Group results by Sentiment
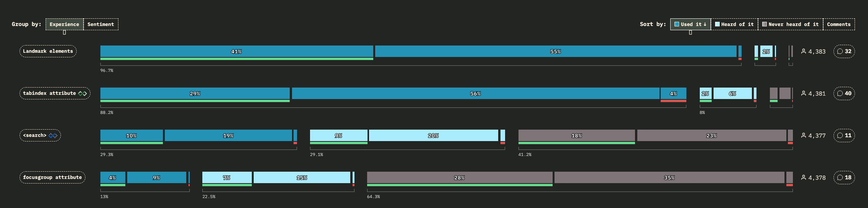868x208 pixels. (101, 24)
